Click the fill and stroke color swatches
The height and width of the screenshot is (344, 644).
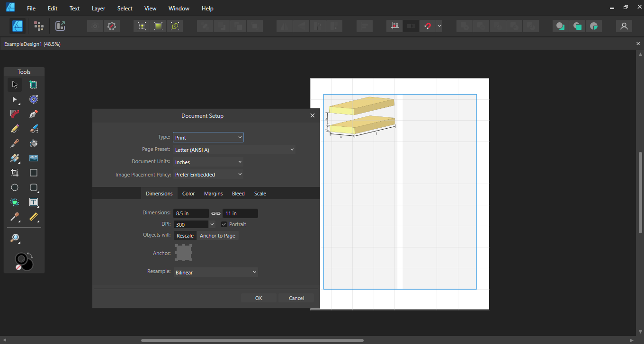coord(23,261)
